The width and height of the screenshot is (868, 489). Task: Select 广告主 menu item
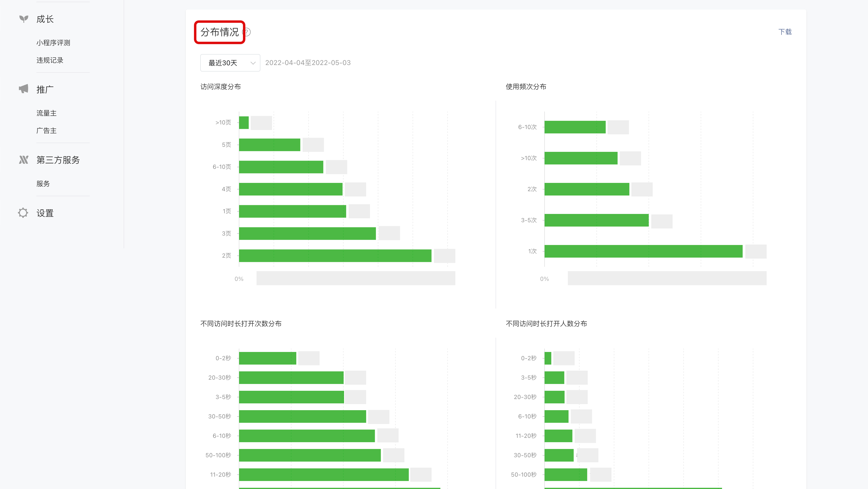(47, 131)
